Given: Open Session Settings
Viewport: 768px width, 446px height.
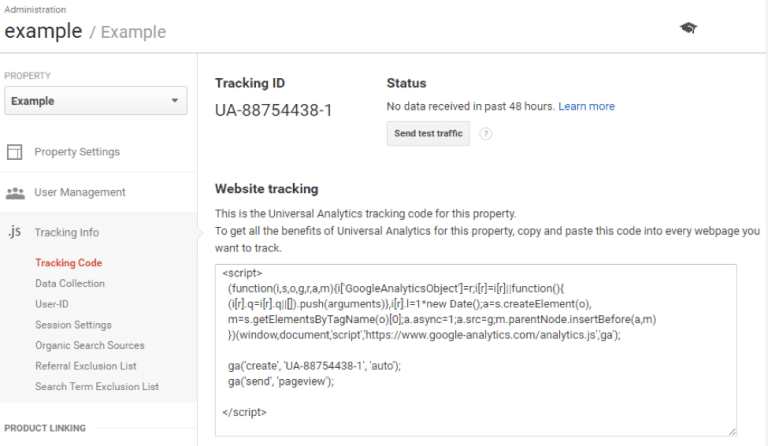Looking at the screenshot, I should 73,325.
